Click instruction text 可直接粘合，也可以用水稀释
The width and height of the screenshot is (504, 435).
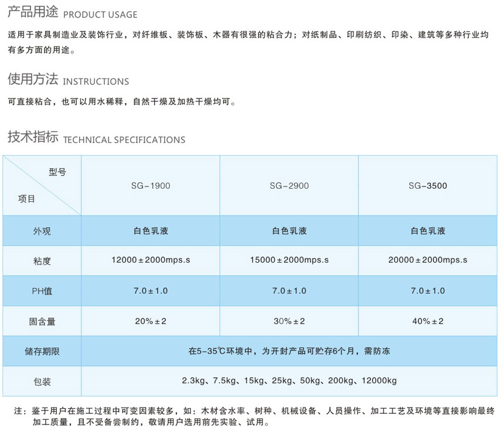coord(122,101)
